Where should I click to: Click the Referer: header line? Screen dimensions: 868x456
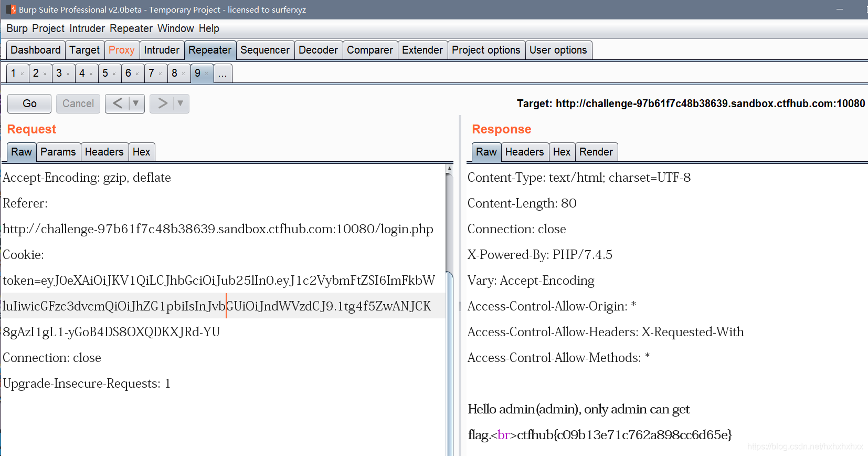[25, 203]
